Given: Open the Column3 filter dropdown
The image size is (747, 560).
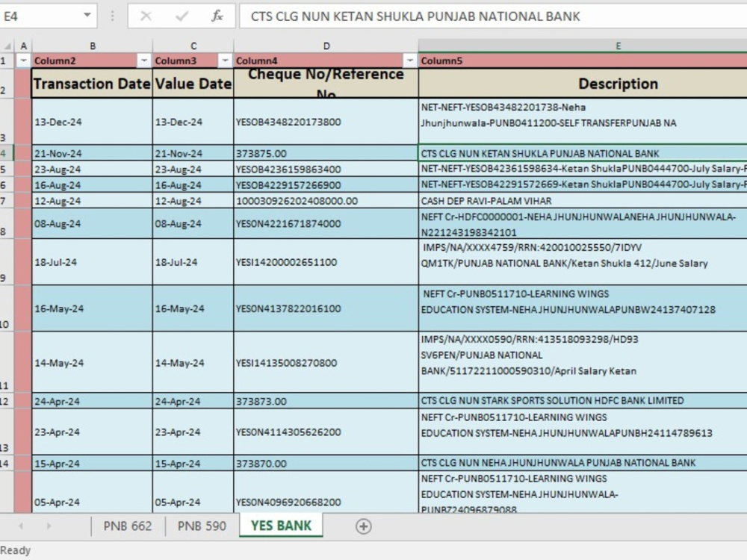Looking at the screenshot, I should [x=225, y=60].
